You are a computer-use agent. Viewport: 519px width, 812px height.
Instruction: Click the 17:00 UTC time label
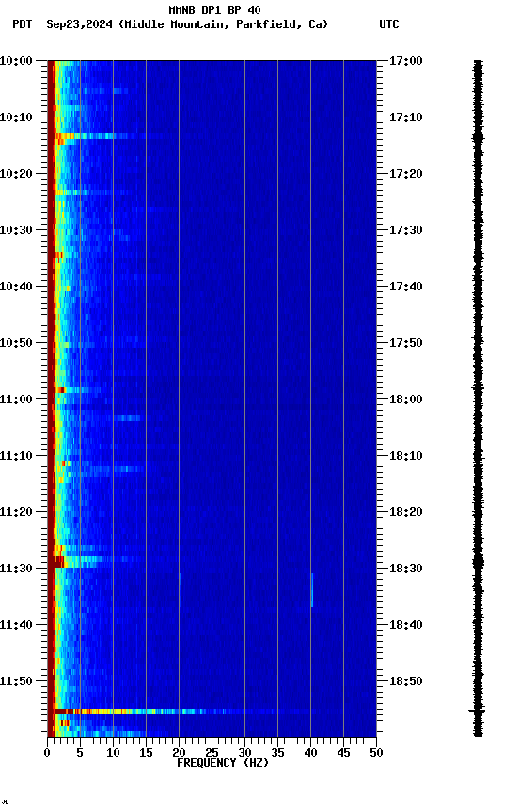406,61
